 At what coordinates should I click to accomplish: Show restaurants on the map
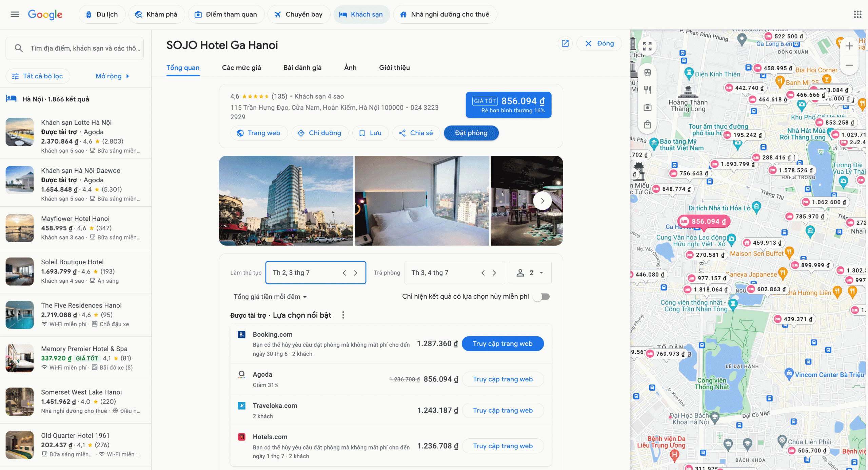(x=647, y=90)
